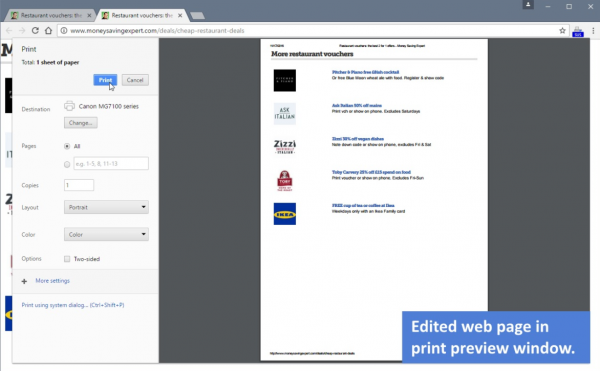Viewport: 600px width, 371px height.
Task: Click the browser Forward arrow
Action: point(22,31)
